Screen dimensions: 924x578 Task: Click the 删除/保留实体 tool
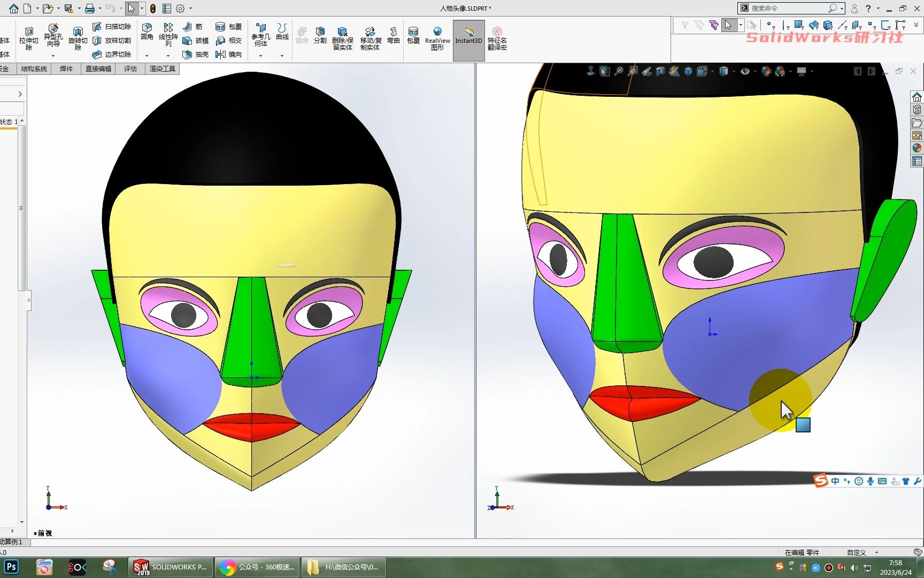(x=343, y=39)
